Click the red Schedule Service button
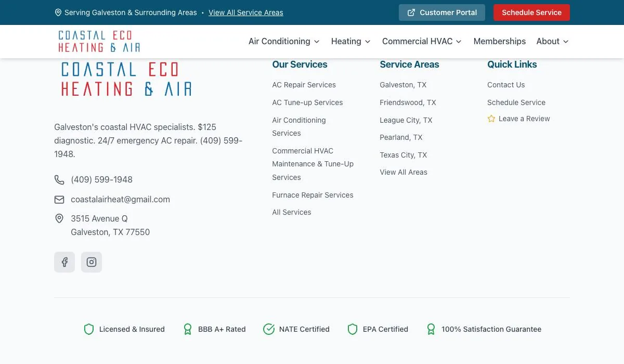Image resolution: width=624 pixels, height=364 pixels. [531, 12]
